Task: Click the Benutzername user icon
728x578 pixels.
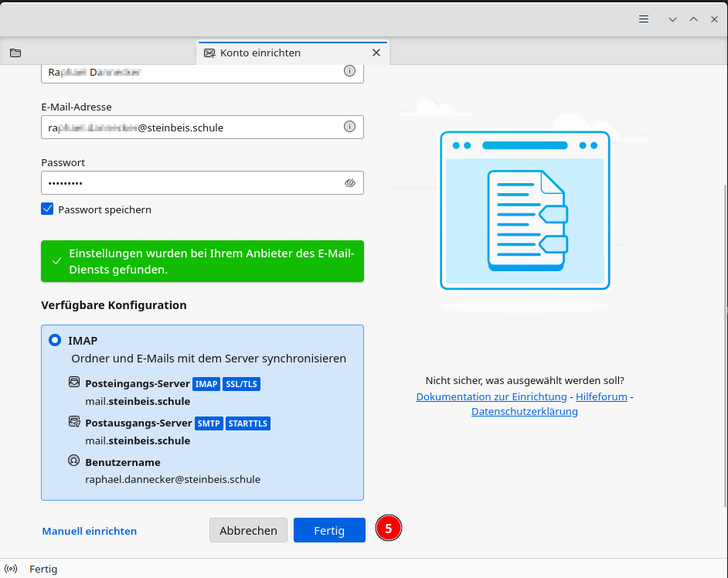Action: click(74, 461)
